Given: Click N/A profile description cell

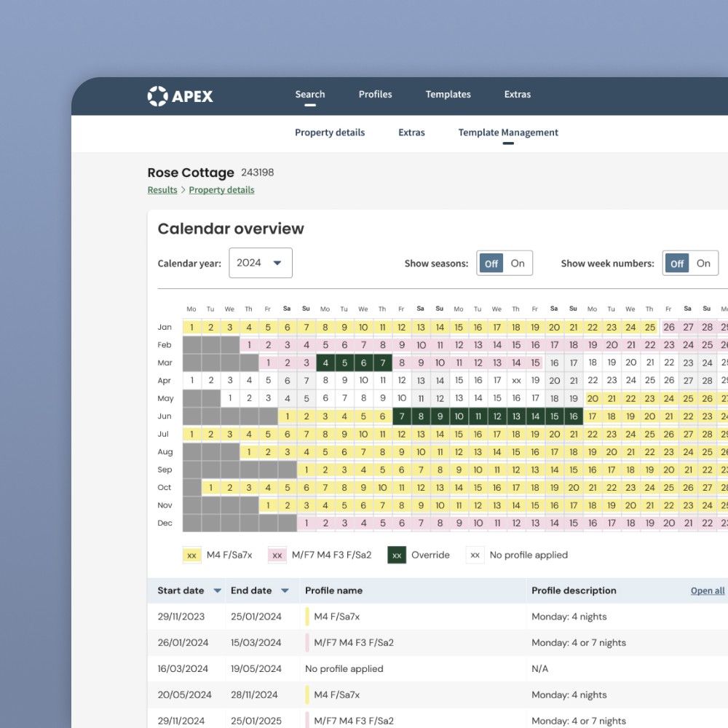Looking at the screenshot, I should click(x=539, y=668).
